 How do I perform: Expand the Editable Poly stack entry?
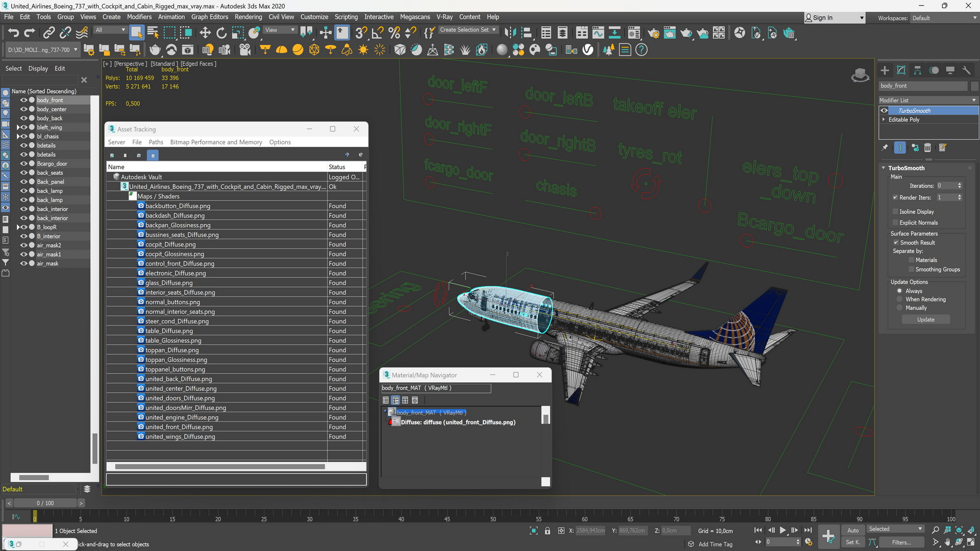pos(884,120)
